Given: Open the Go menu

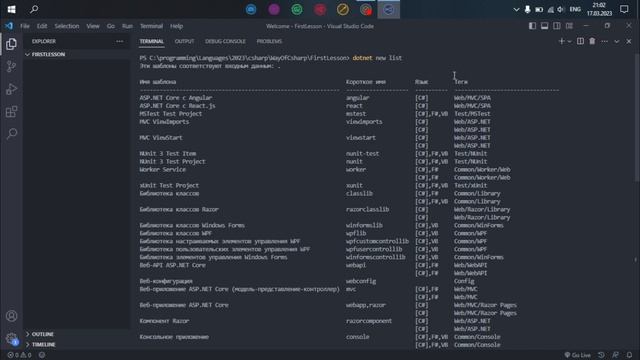Looking at the screenshot, I should [x=111, y=26].
